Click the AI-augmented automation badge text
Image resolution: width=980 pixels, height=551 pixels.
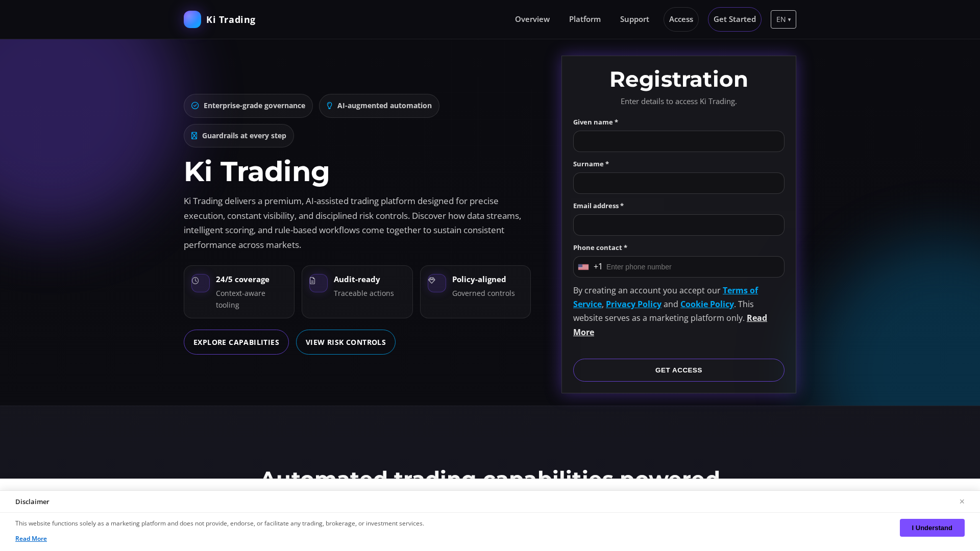point(384,106)
